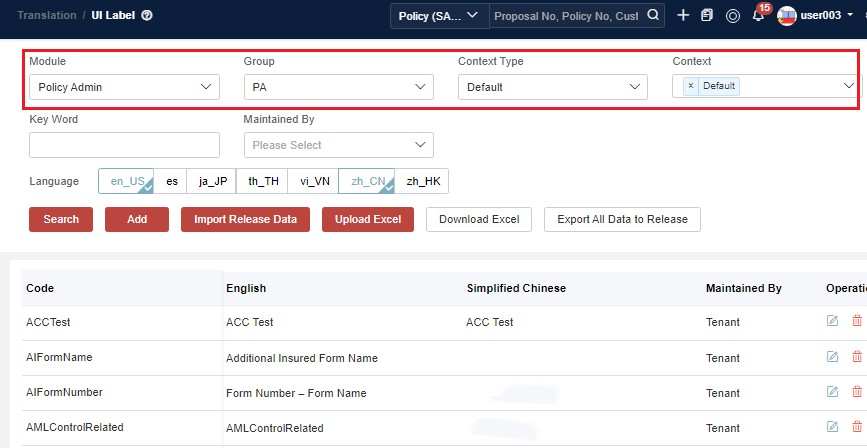The height and width of the screenshot is (448, 867).
Task: Edit the ACCTest row
Action: tap(832, 321)
